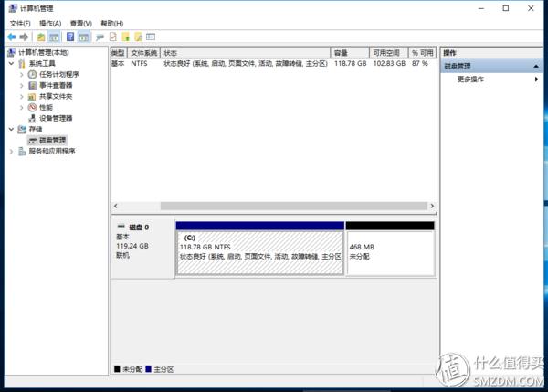Click the 102.83 GB free space cell
548x392 pixels.
click(x=389, y=64)
